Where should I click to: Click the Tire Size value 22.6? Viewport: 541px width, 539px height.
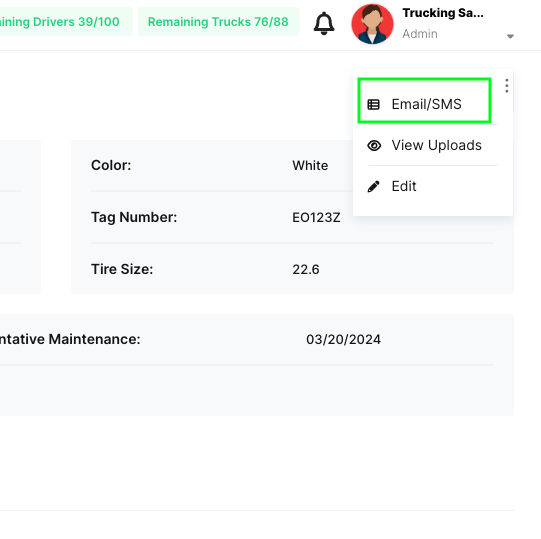point(306,270)
